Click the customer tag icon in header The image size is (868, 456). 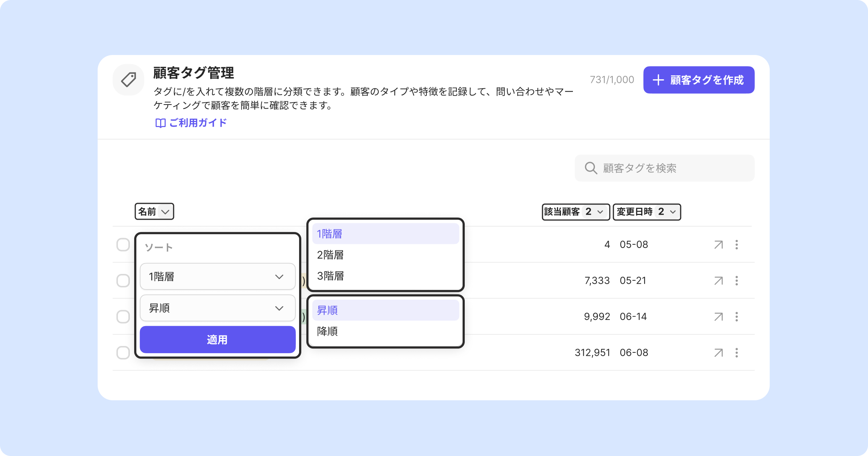point(128,80)
